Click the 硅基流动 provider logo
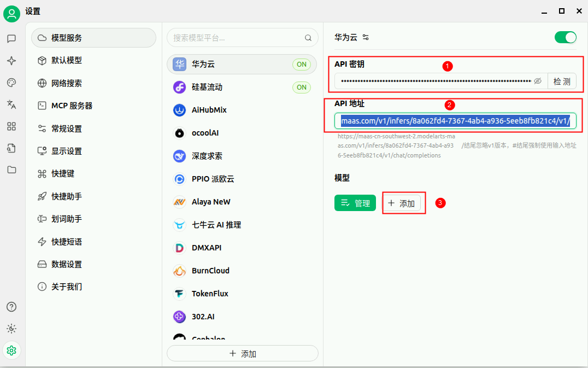This screenshot has height=368, width=588. click(180, 87)
